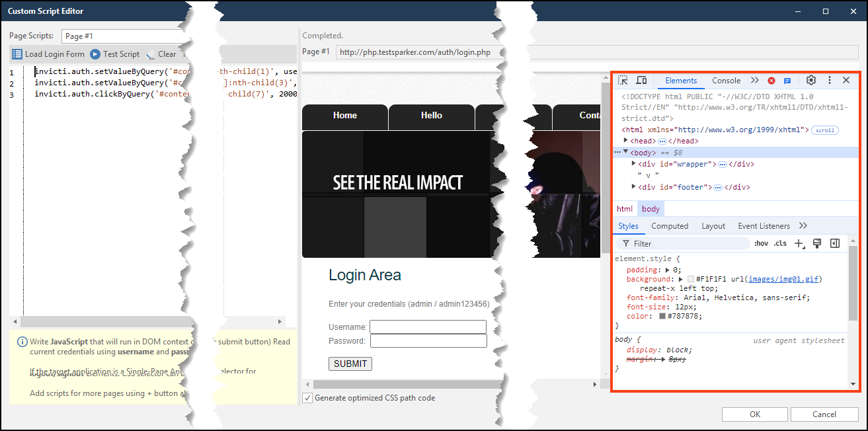The width and height of the screenshot is (868, 431).
Task: Open the console message drawer icon
Action: (x=787, y=80)
